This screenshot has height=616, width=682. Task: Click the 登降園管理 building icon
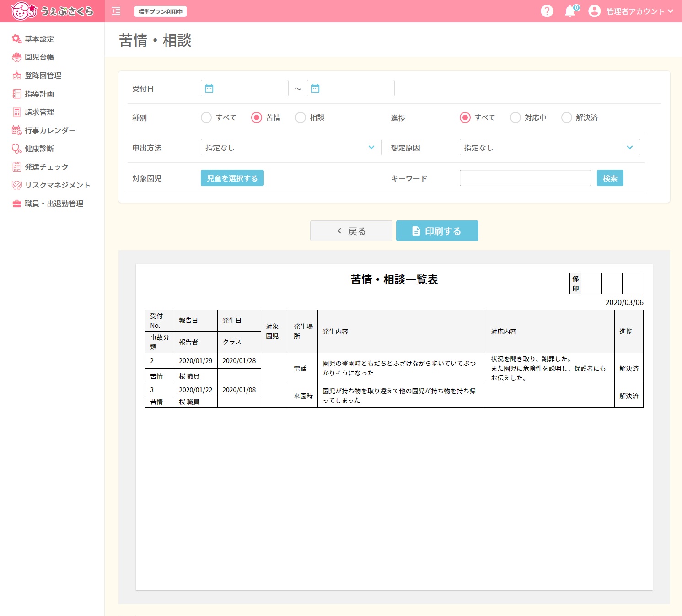coord(17,75)
